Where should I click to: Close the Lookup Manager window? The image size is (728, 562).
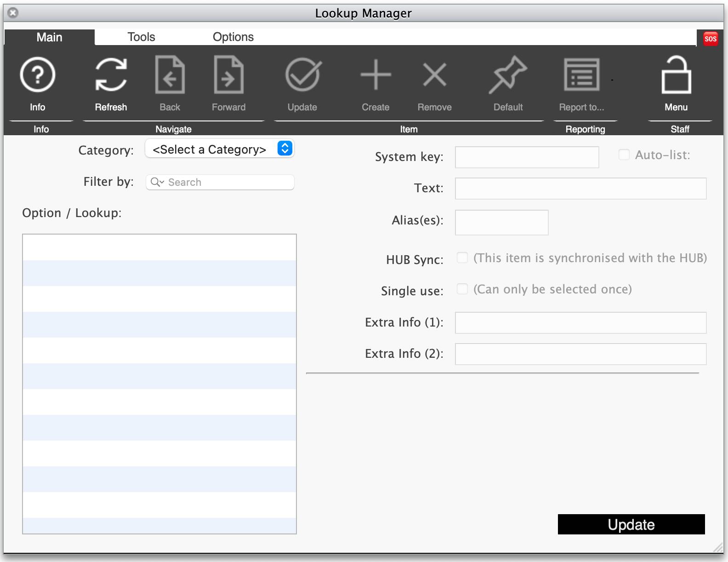13,13
